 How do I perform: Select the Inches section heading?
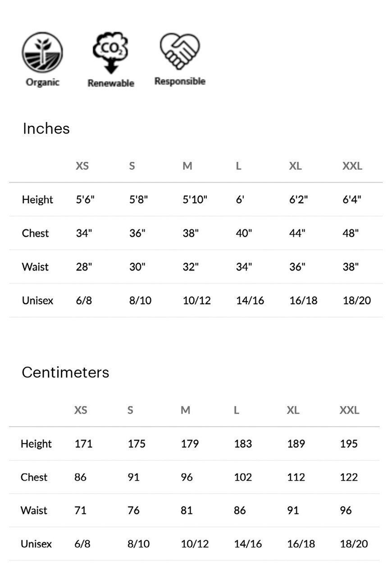point(46,128)
